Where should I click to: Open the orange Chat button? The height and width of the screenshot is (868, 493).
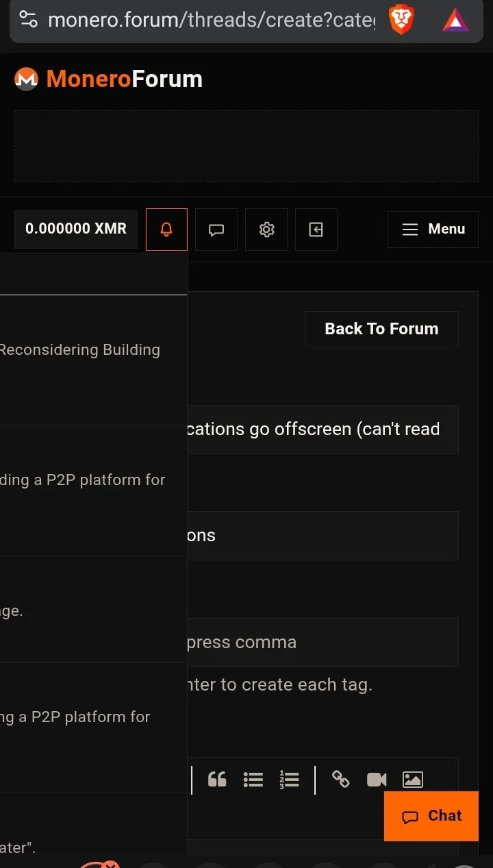(x=431, y=816)
